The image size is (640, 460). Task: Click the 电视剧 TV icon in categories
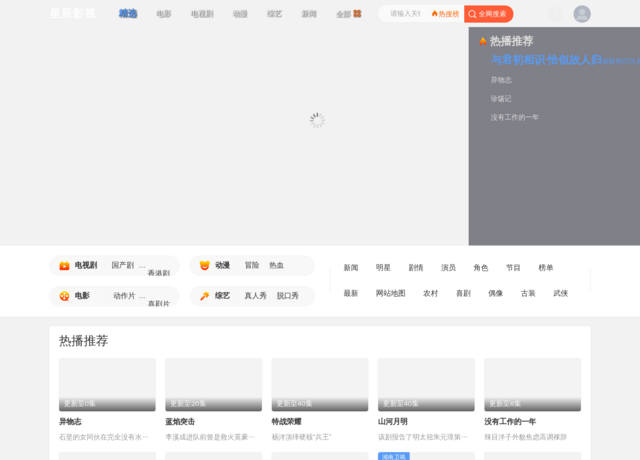64,266
